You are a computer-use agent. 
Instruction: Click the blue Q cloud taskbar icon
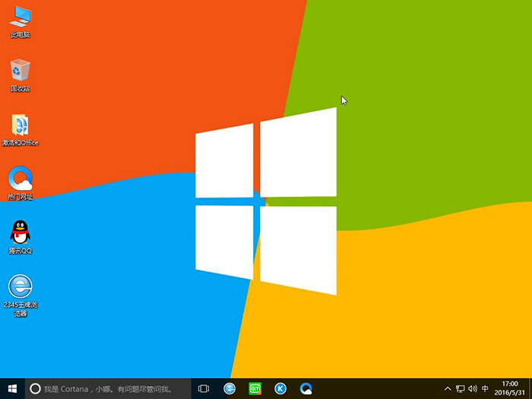(306, 388)
